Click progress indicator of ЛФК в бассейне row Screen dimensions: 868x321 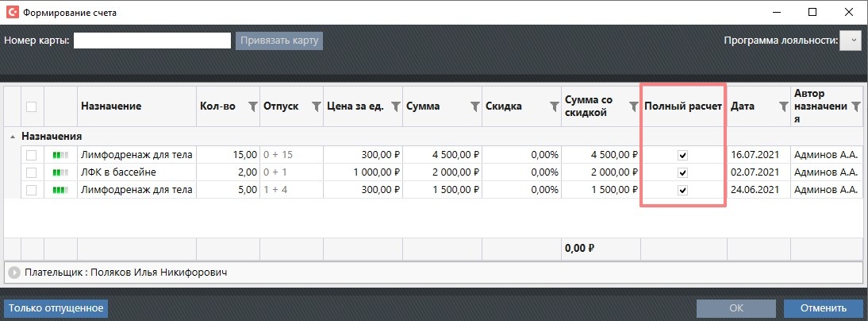pyautogui.click(x=60, y=172)
